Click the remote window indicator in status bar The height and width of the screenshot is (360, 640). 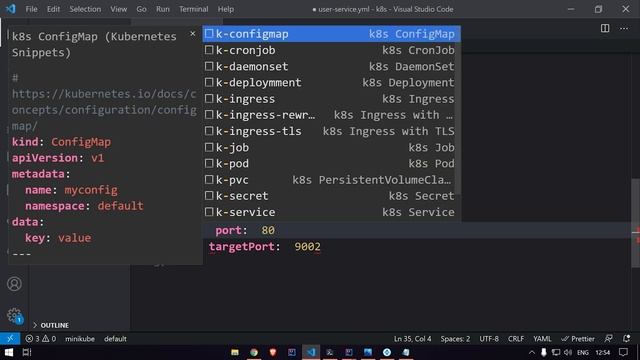tap(10, 338)
